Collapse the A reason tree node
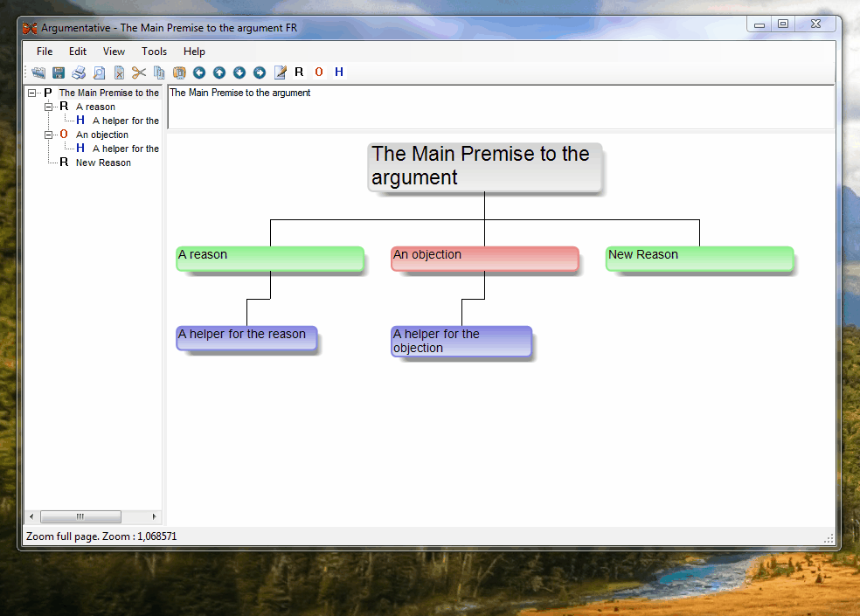 tap(48, 107)
